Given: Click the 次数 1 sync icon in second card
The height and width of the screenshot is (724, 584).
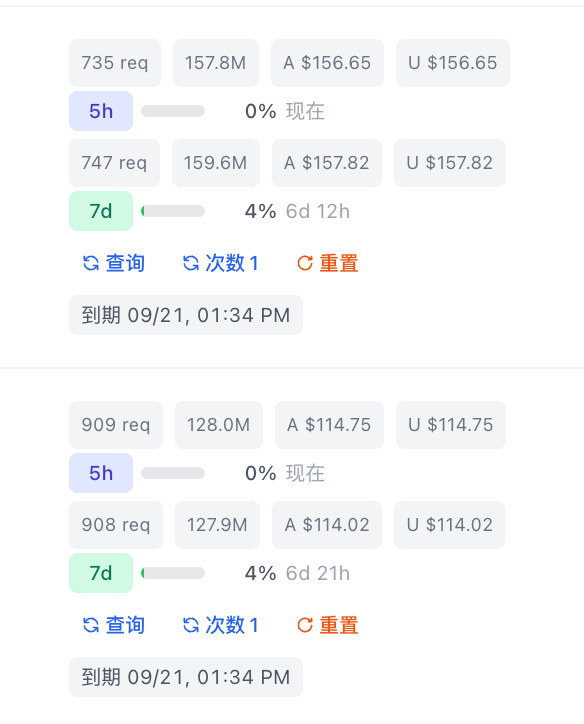Looking at the screenshot, I should click(x=191, y=625).
